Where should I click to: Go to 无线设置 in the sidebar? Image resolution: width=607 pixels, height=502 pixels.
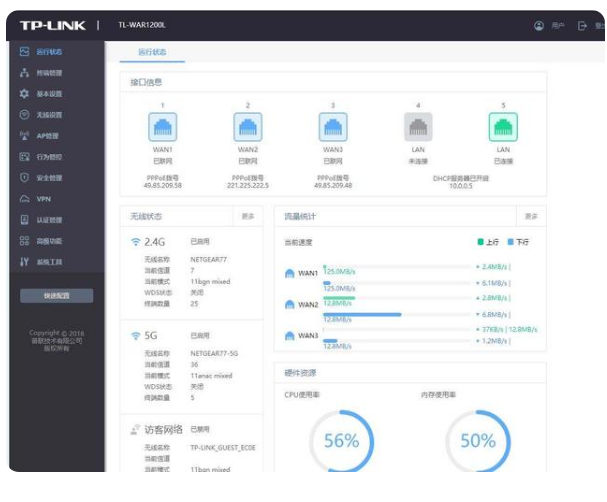(x=48, y=115)
